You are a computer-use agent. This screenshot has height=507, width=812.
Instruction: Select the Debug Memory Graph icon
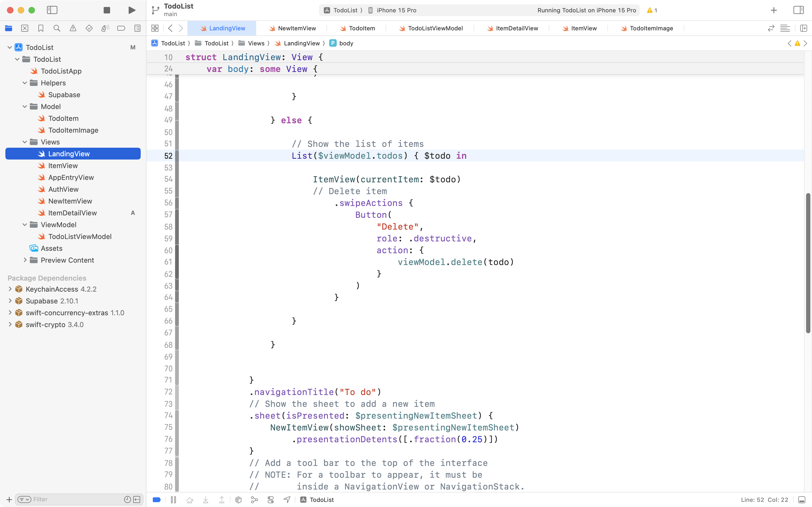(x=255, y=500)
